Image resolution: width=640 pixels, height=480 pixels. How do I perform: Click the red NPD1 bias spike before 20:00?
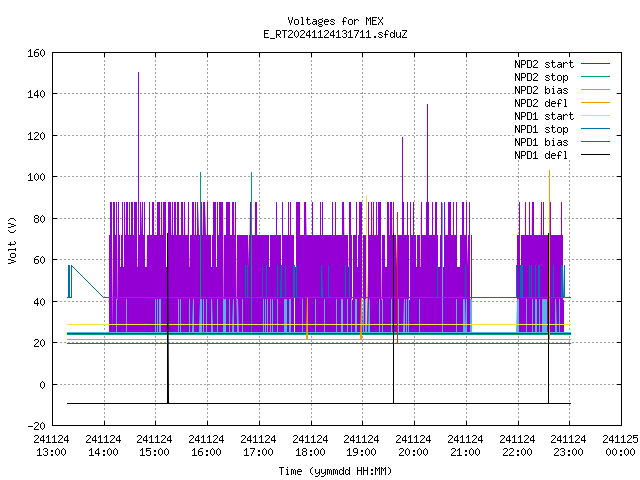click(x=398, y=277)
